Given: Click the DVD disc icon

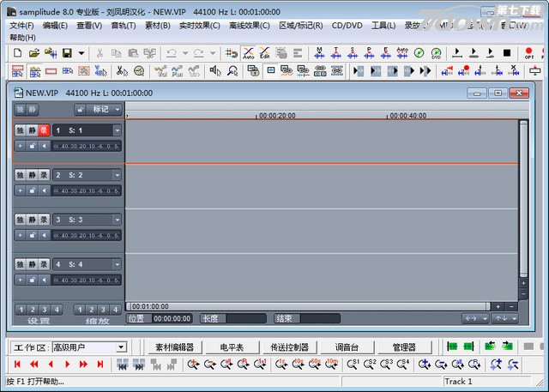Looking at the screenshot, I should coord(436,53).
